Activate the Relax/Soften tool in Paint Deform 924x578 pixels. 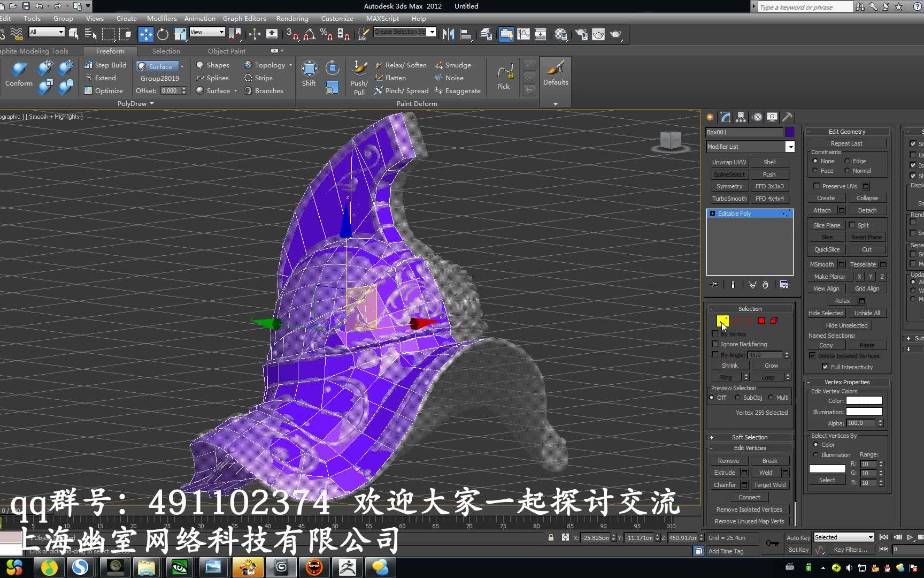401,65
